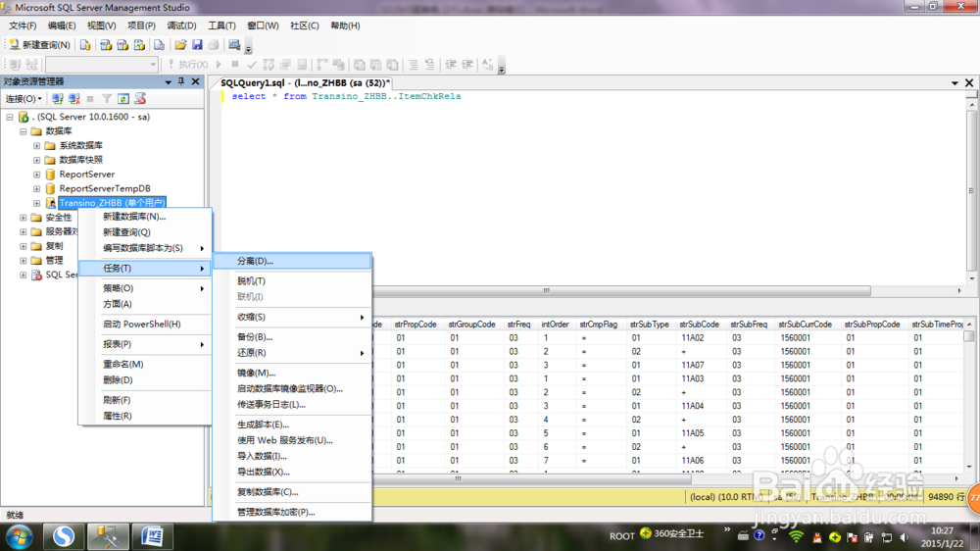Image resolution: width=980 pixels, height=551 pixels.
Task: Click the strSubCode column header
Action: (x=700, y=325)
